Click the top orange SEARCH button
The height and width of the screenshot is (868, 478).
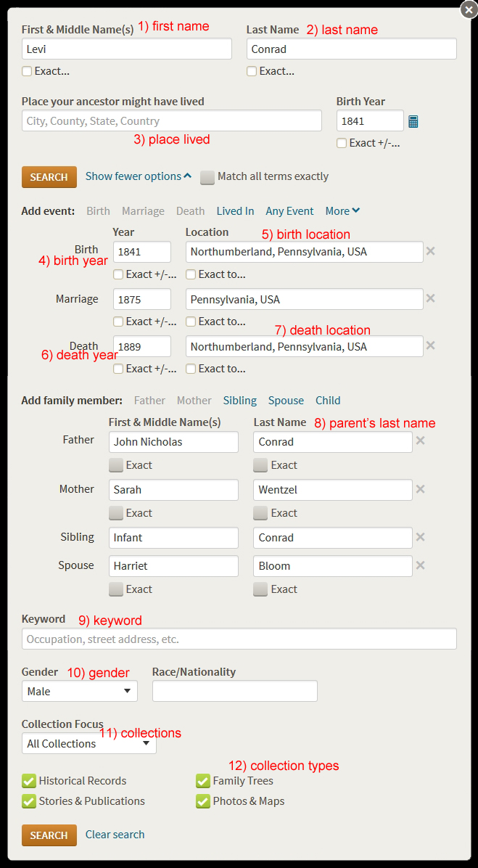pos(49,177)
